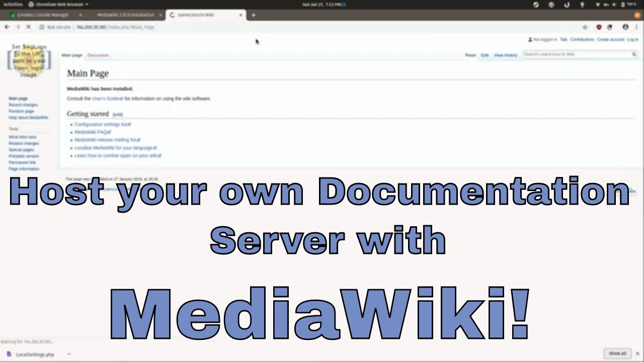Open MediaWiki FAQ link
Viewport: 644px width, 362px height.
93,132
